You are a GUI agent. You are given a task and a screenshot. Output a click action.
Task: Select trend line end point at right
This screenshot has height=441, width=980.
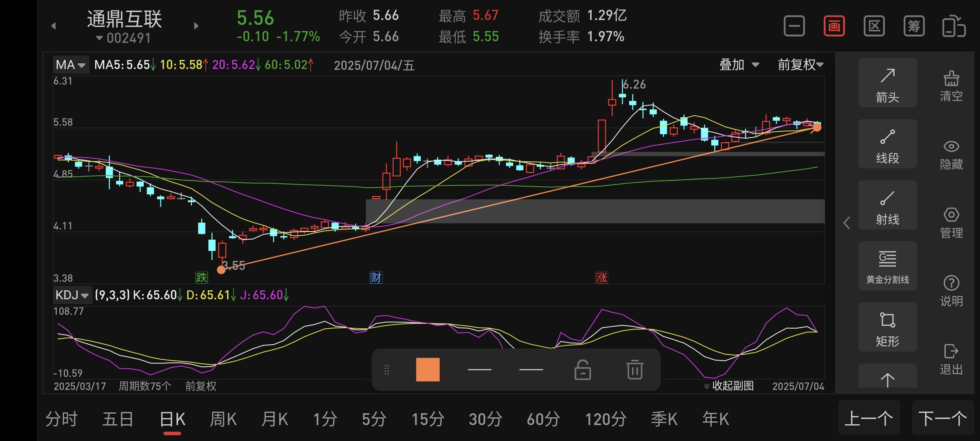pos(817,127)
